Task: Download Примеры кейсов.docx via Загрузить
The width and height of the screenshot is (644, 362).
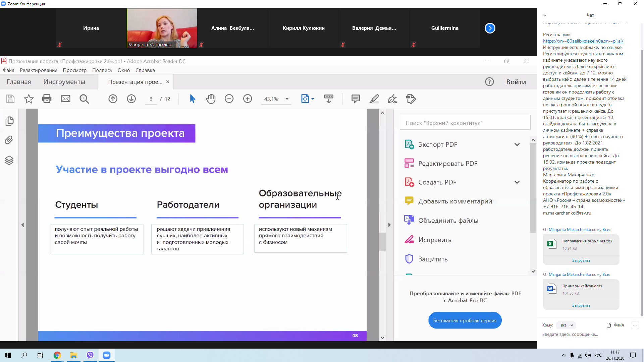Action: tap(581, 305)
